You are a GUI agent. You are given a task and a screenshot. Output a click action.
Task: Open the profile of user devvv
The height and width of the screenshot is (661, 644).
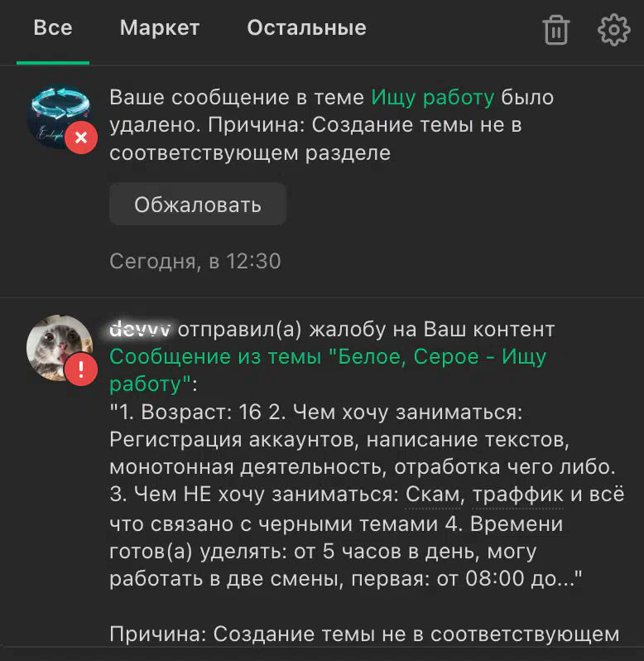click(140, 329)
